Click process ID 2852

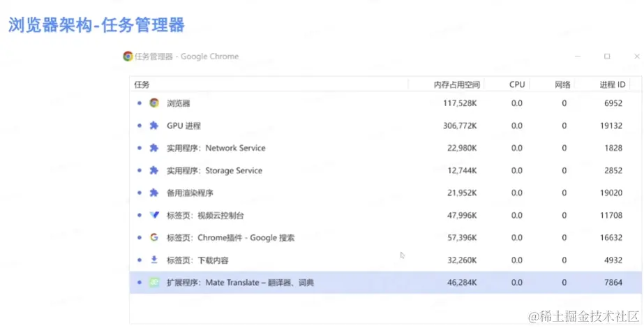(613, 170)
